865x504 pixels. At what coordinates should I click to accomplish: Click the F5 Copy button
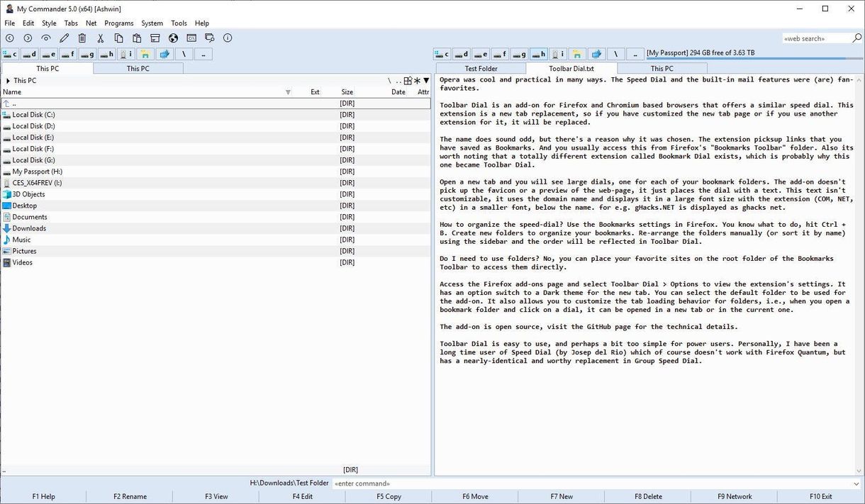pos(389,497)
